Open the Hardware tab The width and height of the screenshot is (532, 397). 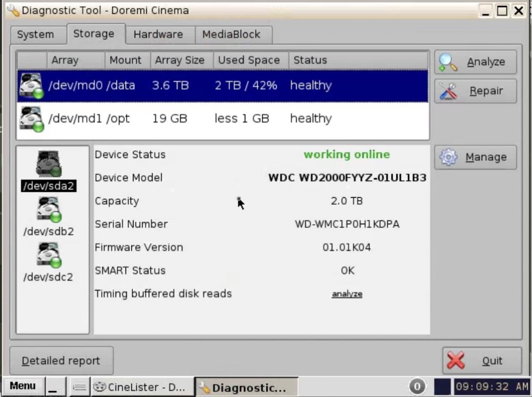pos(158,35)
